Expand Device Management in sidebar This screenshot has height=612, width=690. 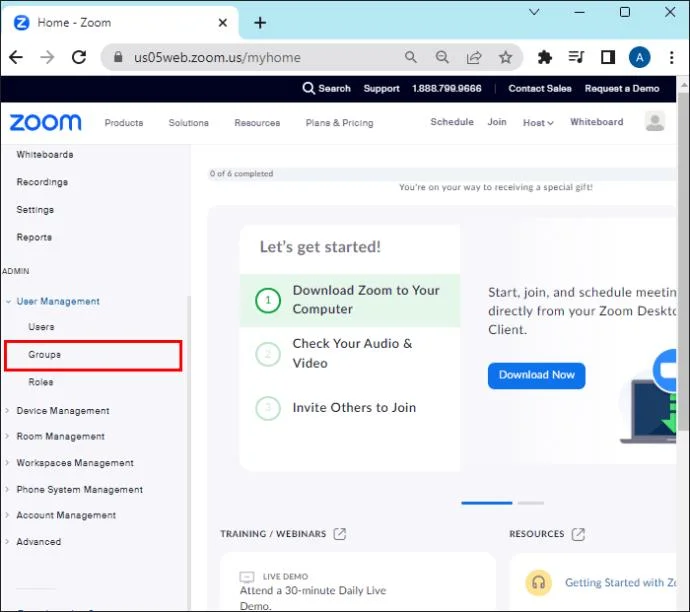click(62, 410)
